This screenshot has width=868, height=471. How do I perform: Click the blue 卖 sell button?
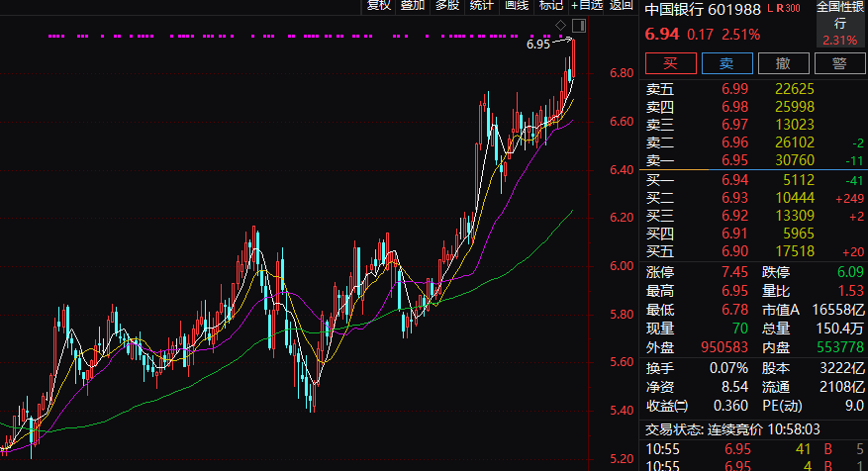726,63
